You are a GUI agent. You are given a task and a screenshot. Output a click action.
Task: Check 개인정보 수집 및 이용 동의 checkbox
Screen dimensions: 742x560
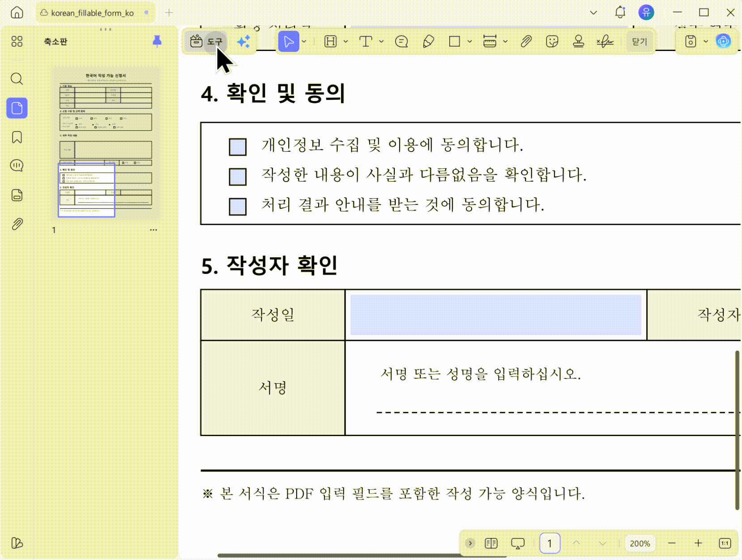[x=238, y=147]
